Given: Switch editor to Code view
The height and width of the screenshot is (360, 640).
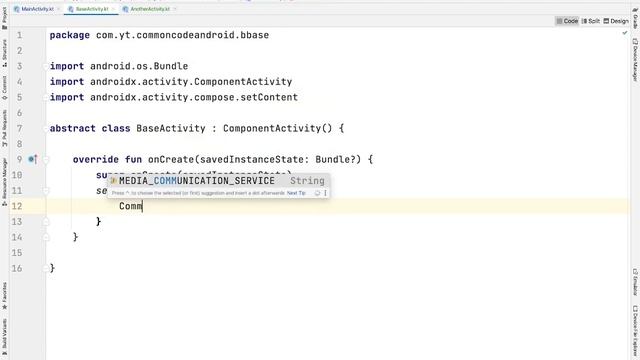Looking at the screenshot, I should tap(567, 21).
